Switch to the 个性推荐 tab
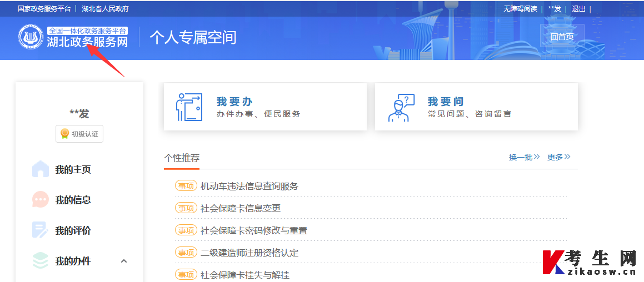The height and width of the screenshot is (282, 644). (182, 158)
